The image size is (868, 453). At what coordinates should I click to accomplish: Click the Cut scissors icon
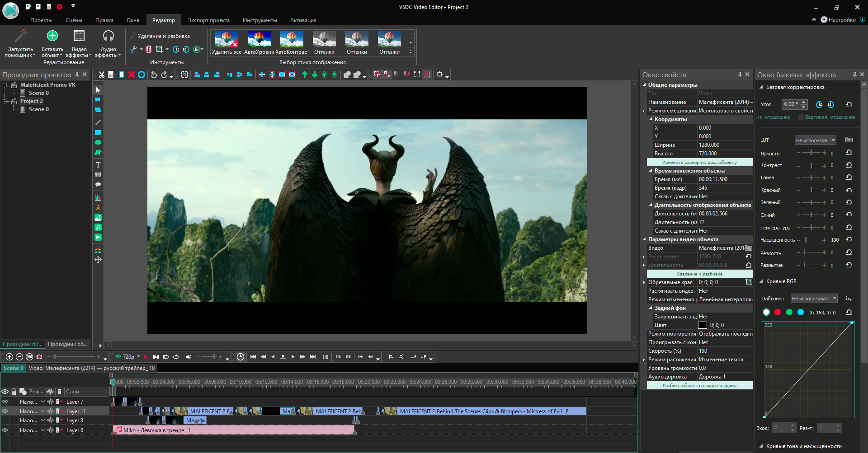[102, 75]
